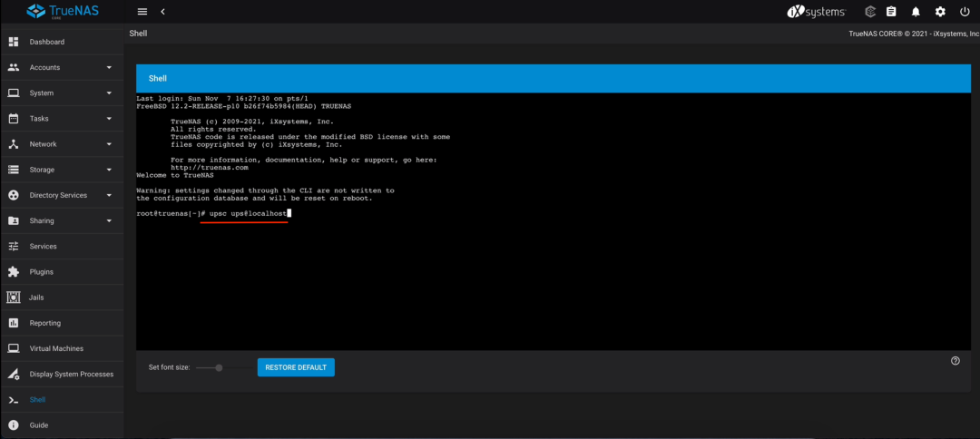The height and width of the screenshot is (439, 980).
Task: Click the Jails icon
Action: pyautogui.click(x=13, y=298)
